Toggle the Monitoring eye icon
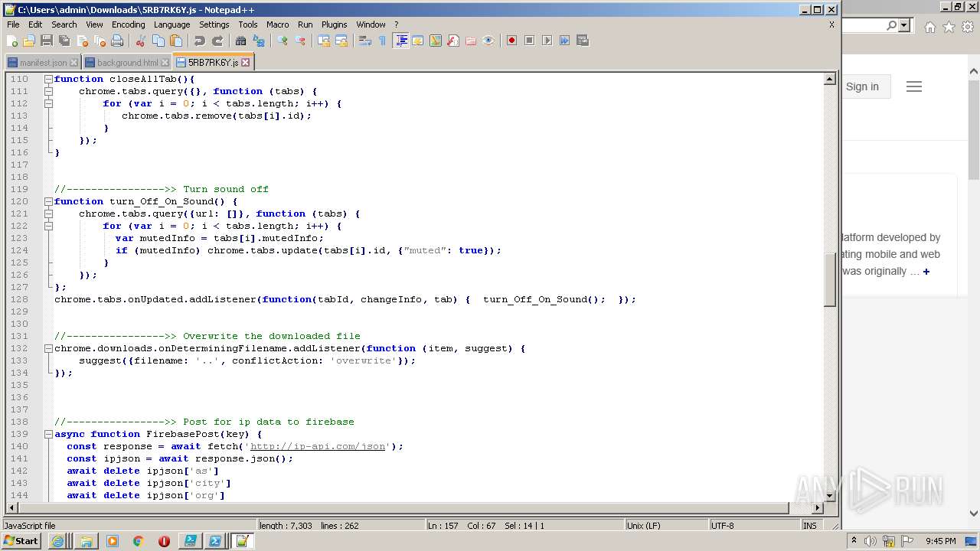980x551 pixels. [488, 41]
